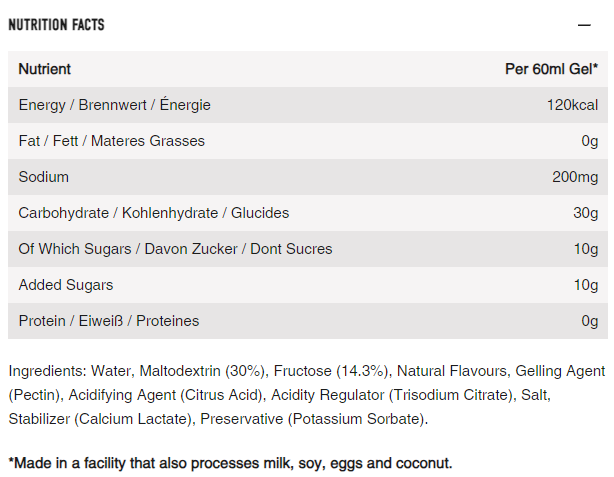Click the allergen facility note in bold
614x477 pixels.
(x=230, y=463)
